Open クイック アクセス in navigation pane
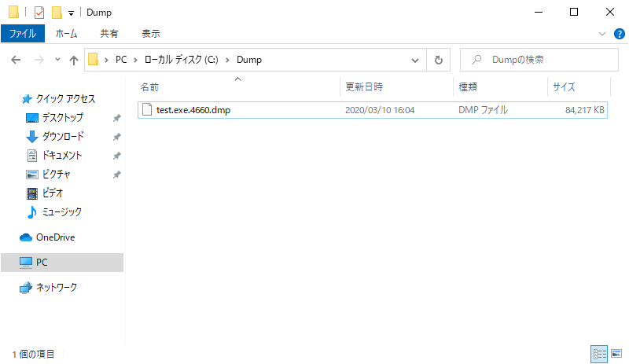The image size is (629, 364). [x=65, y=99]
